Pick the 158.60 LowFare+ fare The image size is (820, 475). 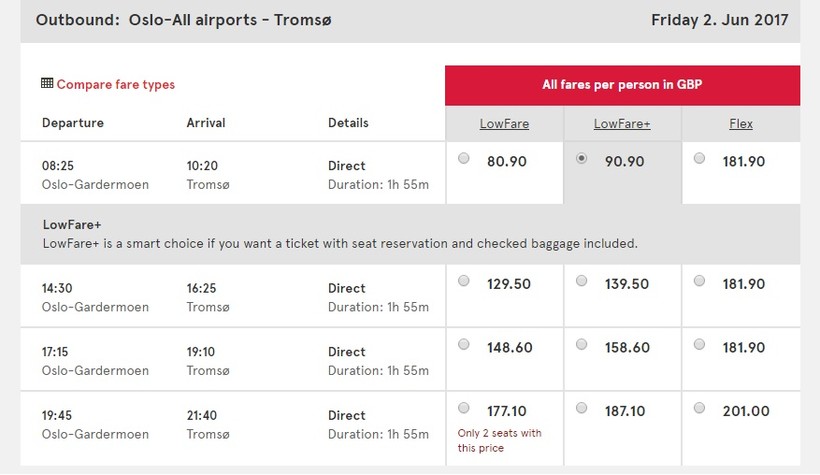point(582,345)
